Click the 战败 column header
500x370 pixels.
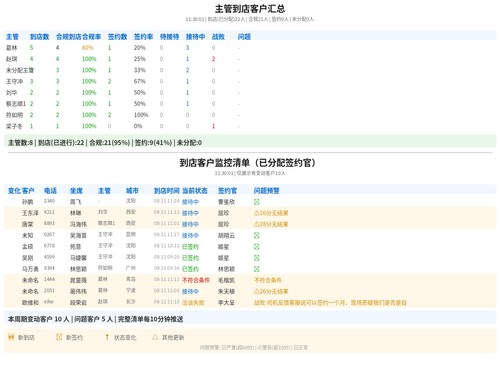pyautogui.click(x=218, y=37)
